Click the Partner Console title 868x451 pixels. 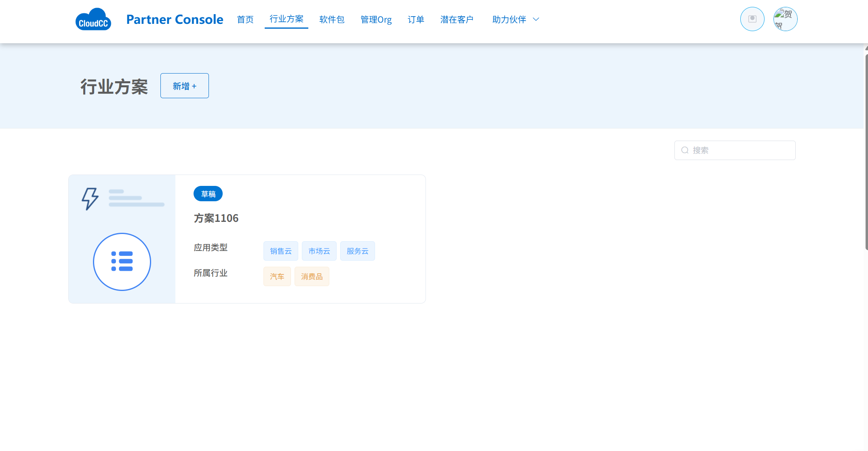coord(175,19)
